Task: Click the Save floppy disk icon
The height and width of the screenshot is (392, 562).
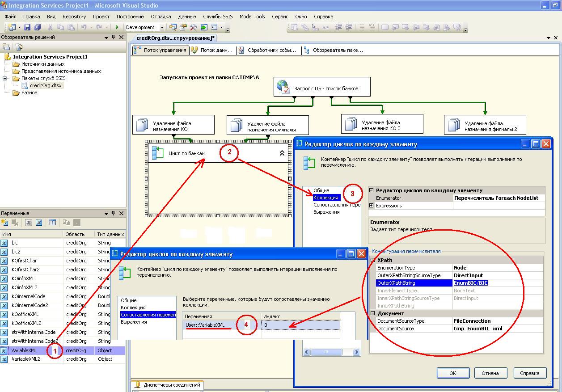Action: pos(27,27)
